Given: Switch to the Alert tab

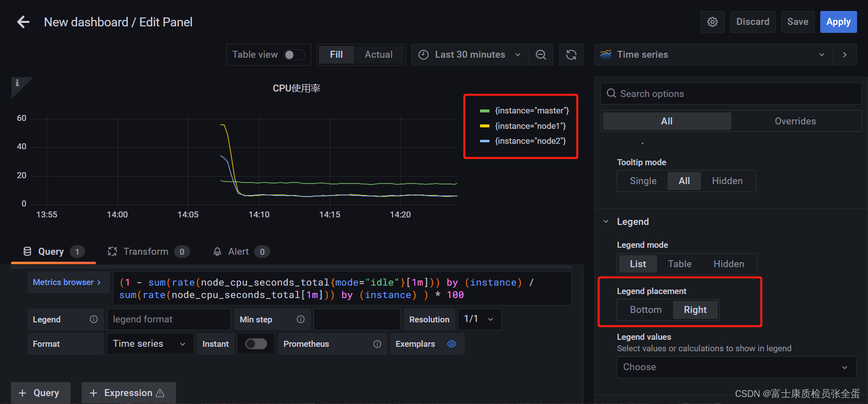Looking at the screenshot, I should [x=241, y=251].
